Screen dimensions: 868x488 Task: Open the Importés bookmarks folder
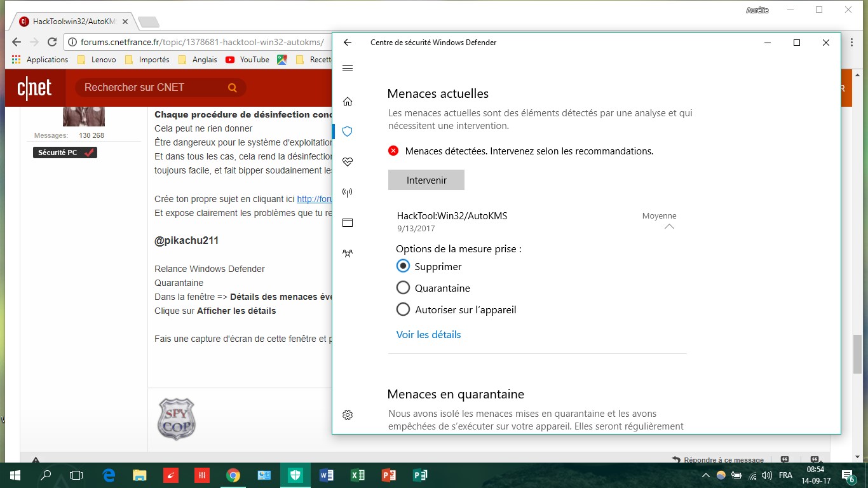pos(147,60)
